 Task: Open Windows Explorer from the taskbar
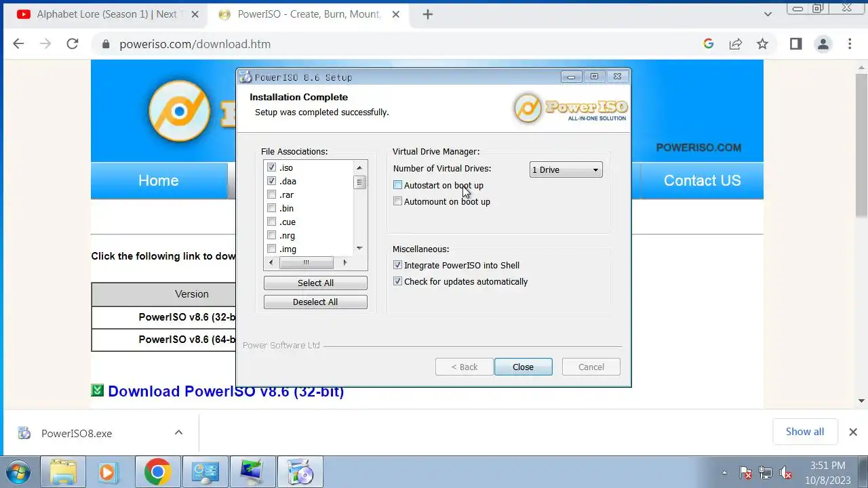pos(64,472)
